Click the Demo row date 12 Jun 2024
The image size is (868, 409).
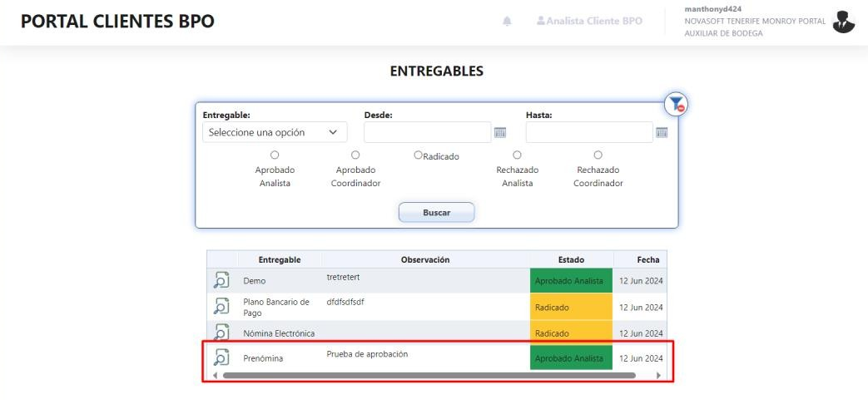pyautogui.click(x=641, y=281)
